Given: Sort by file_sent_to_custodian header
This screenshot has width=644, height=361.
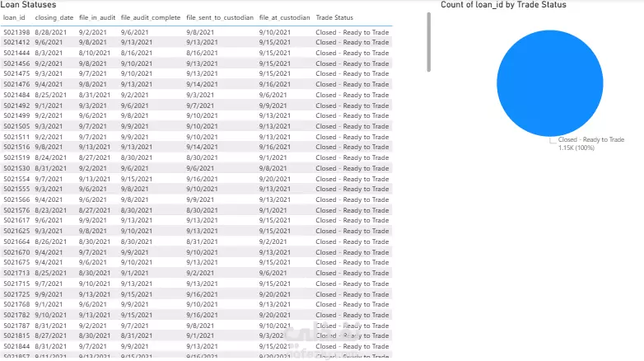Looking at the screenshot, I should point(220,17).
